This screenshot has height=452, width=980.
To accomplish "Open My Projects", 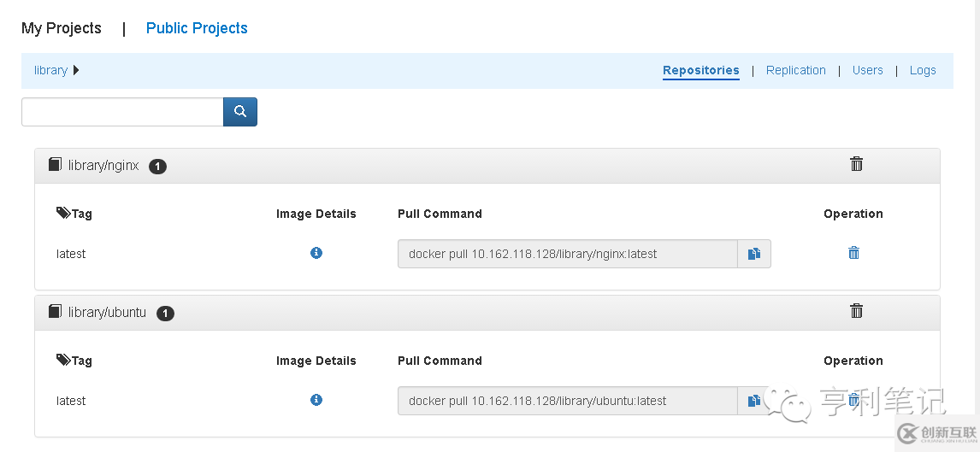I will pyautogui.click(x=62, y=28).
